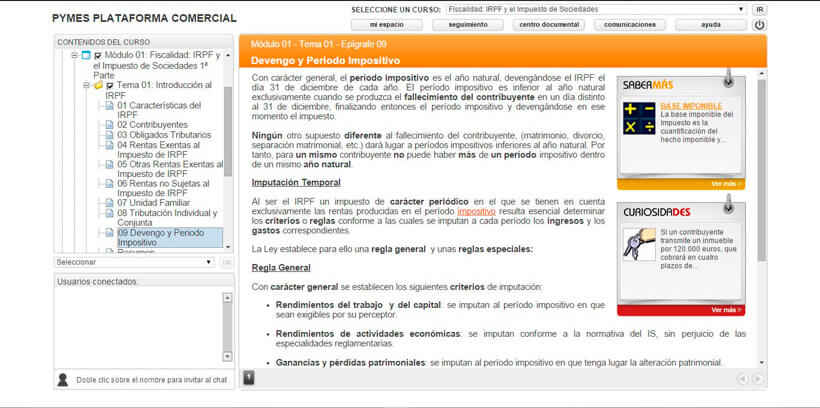This screenshot has width=820, height=408.
Task: Open the BASE IMPONIBLE link
Action: [x=691, y=106]
